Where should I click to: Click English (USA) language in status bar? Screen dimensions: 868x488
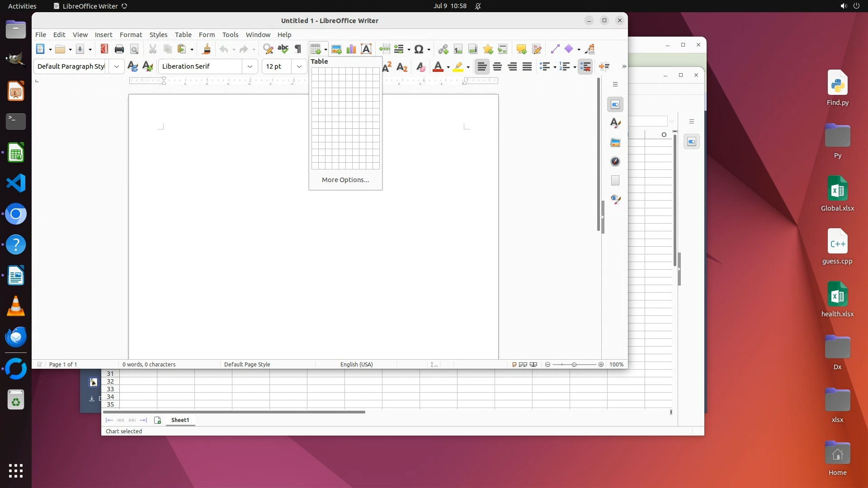click(356, 365)
